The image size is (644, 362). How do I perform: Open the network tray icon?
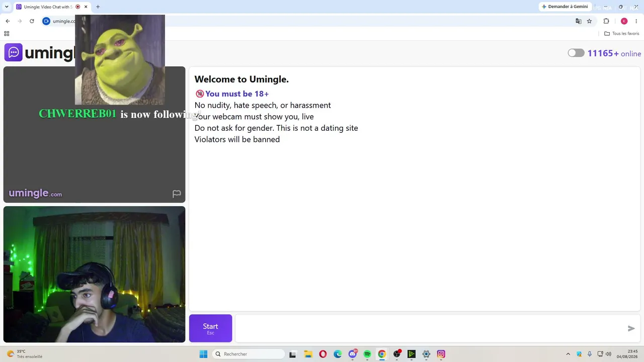pos(600,354)
